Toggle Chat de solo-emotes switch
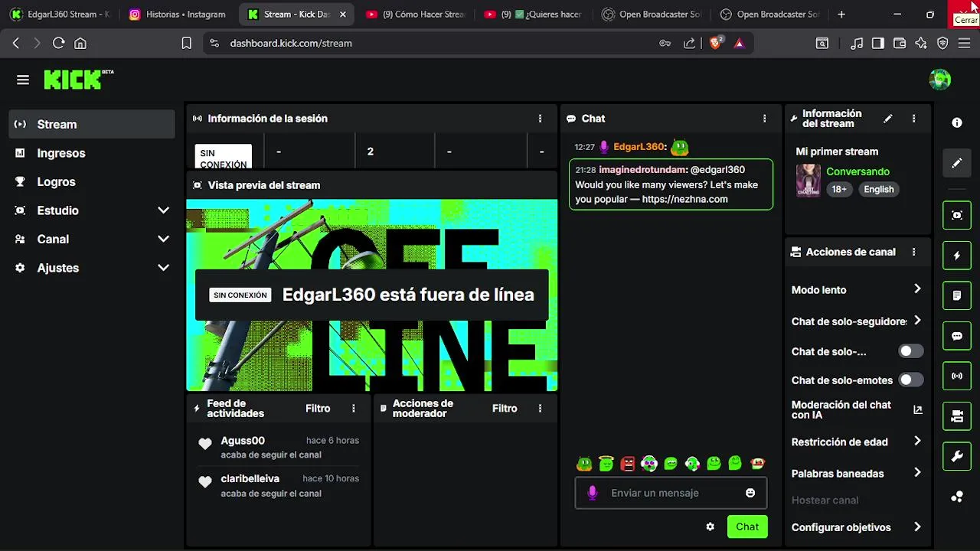The width and height of the screenshot is (980, 551). point(910,380)
